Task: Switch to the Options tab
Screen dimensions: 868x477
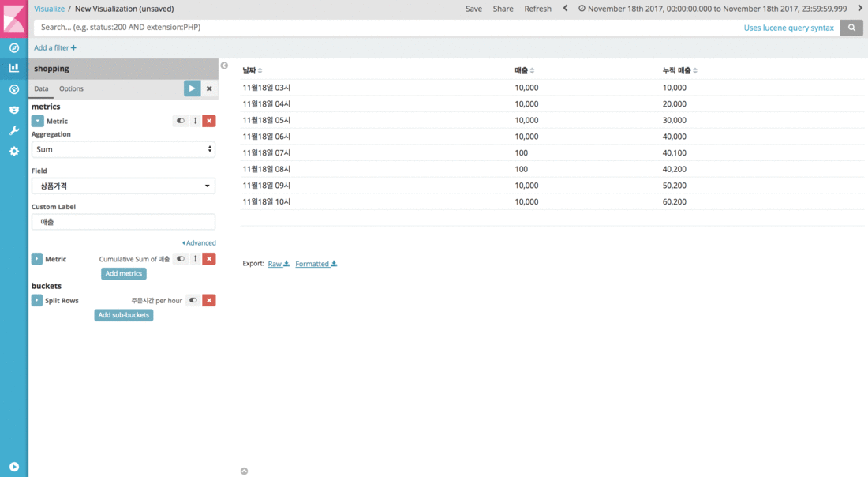Action: coord(71,88)
